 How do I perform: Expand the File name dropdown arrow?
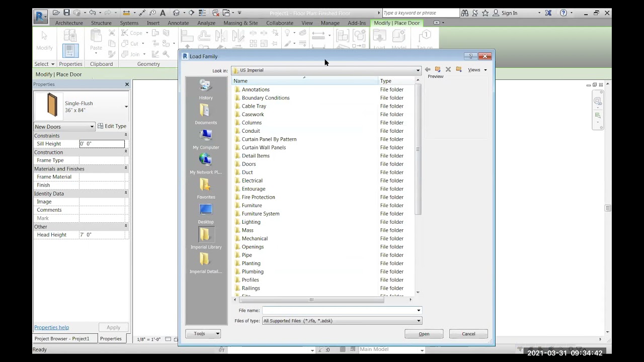418,311
